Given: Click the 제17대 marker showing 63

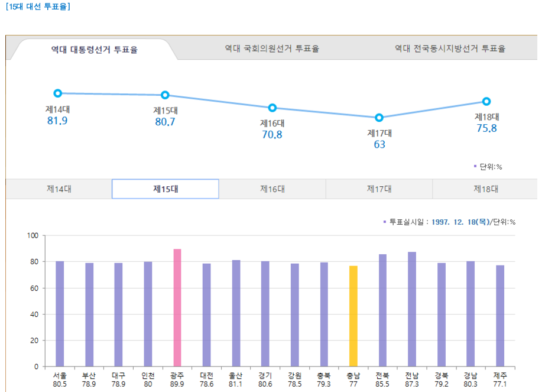Looking at the screenshot, I should coord(378,118).
